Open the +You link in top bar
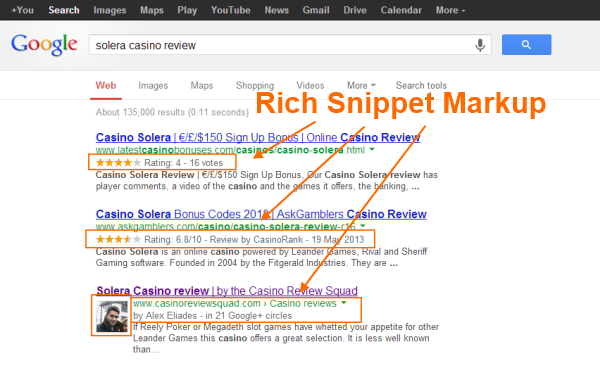 pyautogui.click(x=22, y=10)
